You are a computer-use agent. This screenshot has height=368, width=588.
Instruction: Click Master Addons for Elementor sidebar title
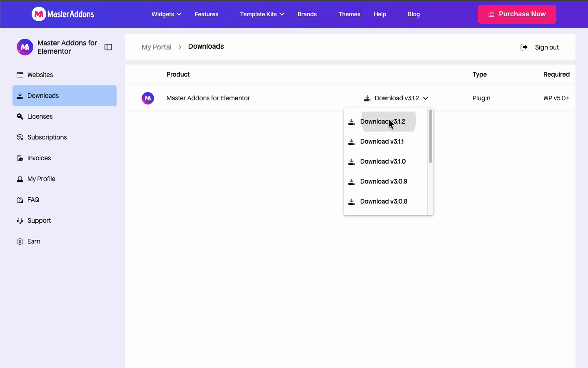click(x=67, y=47)
